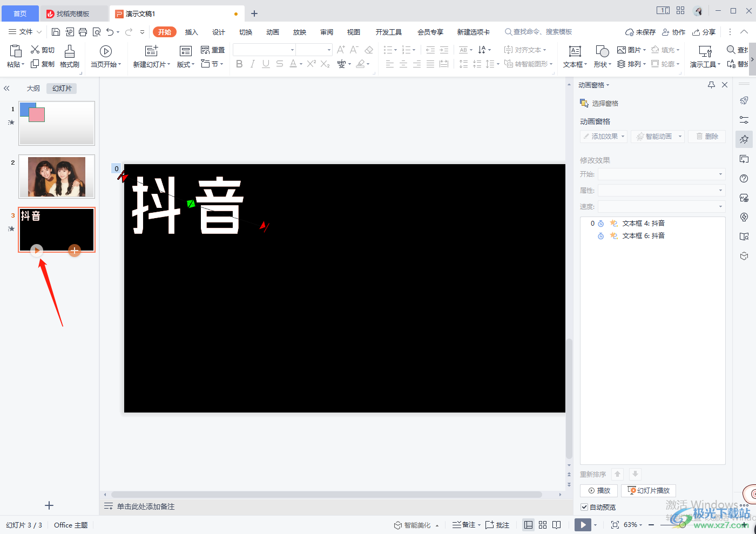Click the 协作 collaborate button
756x534 pixels.
pyautogui.click(x=674, y=32)
